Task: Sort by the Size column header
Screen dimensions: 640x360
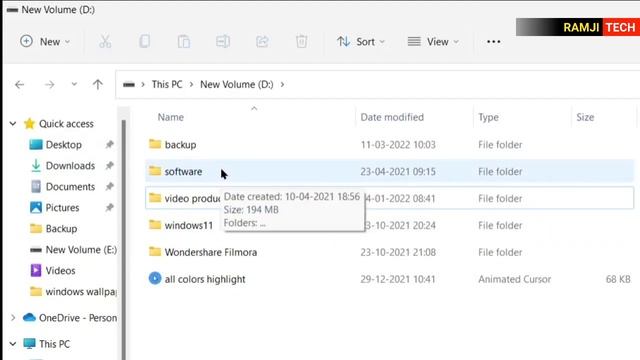Action: click(x=585, y=117)
